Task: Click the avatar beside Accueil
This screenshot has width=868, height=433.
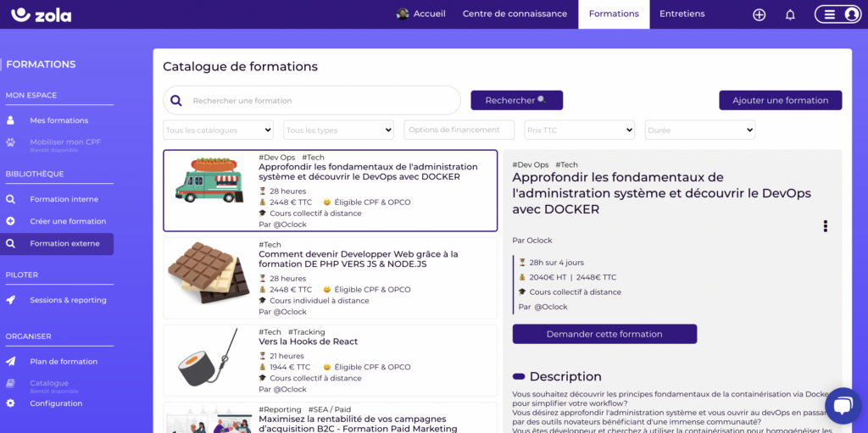Action: (x=403, y=14)
